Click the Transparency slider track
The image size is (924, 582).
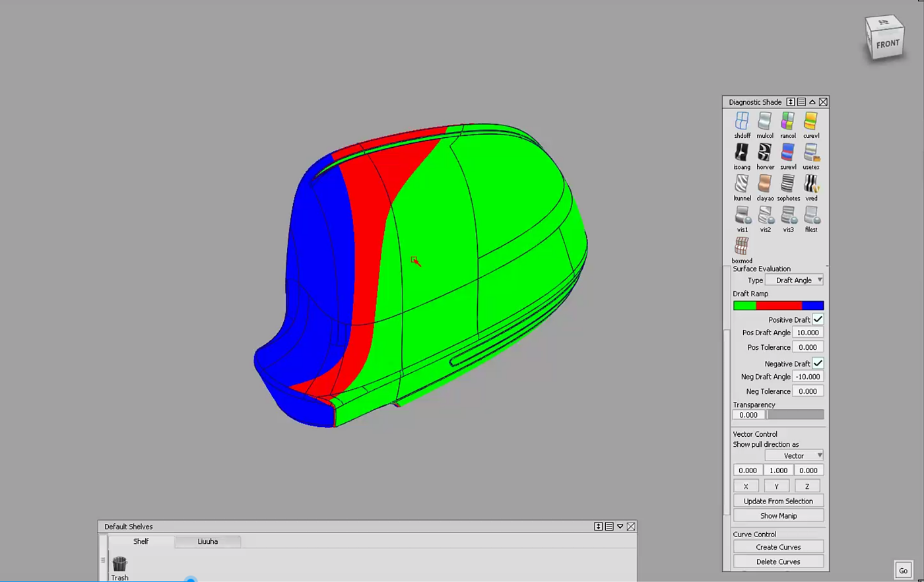[x=795, y=415]
